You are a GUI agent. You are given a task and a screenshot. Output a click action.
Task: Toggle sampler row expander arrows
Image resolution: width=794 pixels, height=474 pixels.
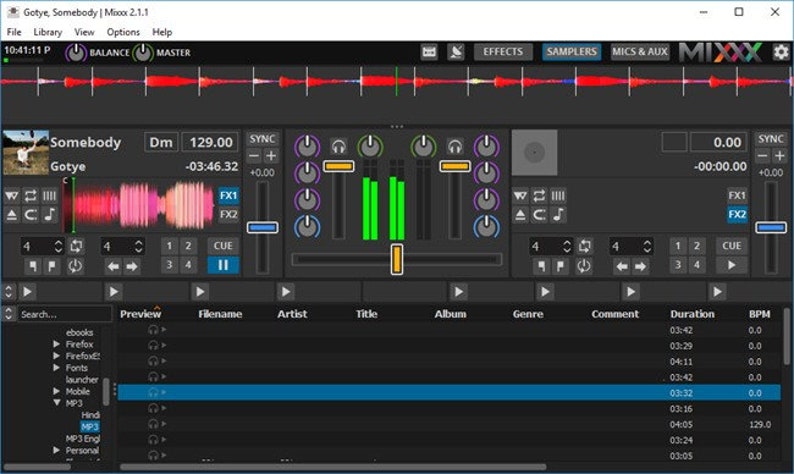(x=9, y=292)
